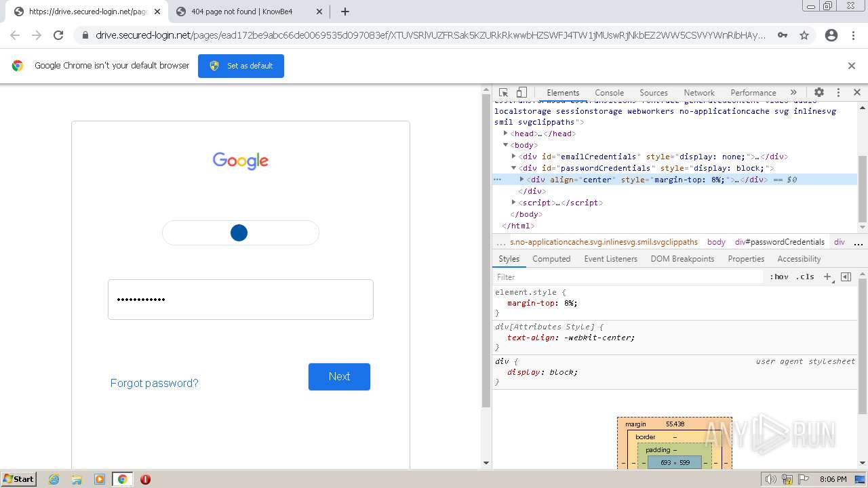Click the Google logo
The image size is (868, 488).
(241, 161)
